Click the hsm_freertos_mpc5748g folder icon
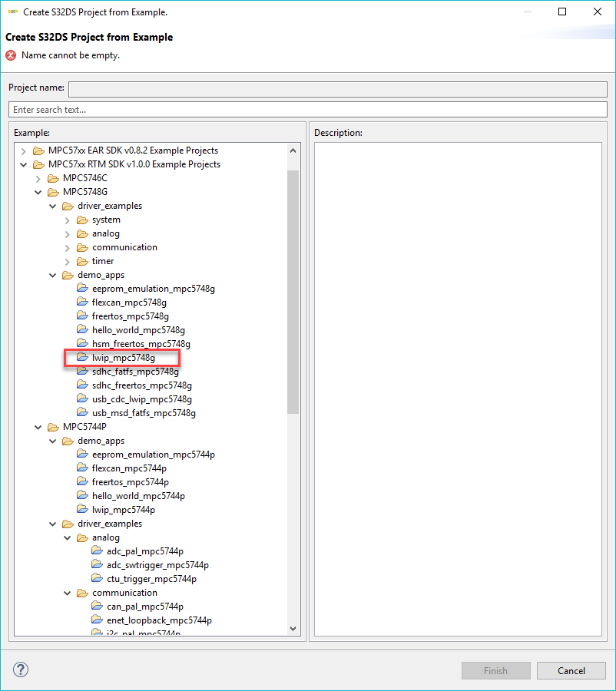 point(82,343)
